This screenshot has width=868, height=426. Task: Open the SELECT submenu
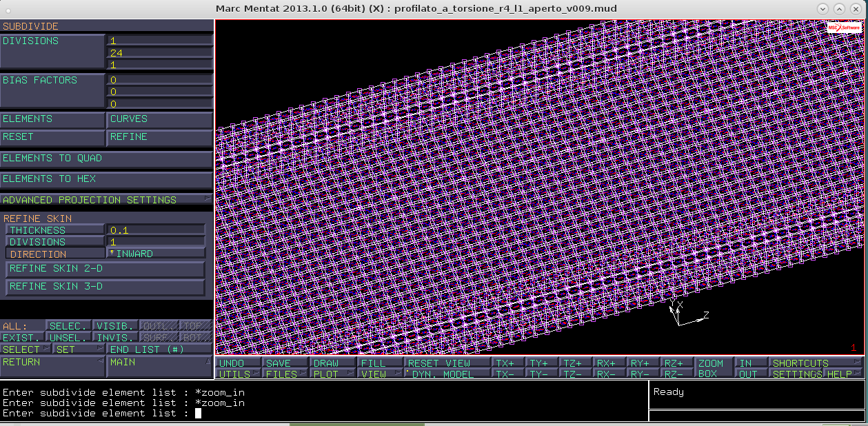(26, 349)
